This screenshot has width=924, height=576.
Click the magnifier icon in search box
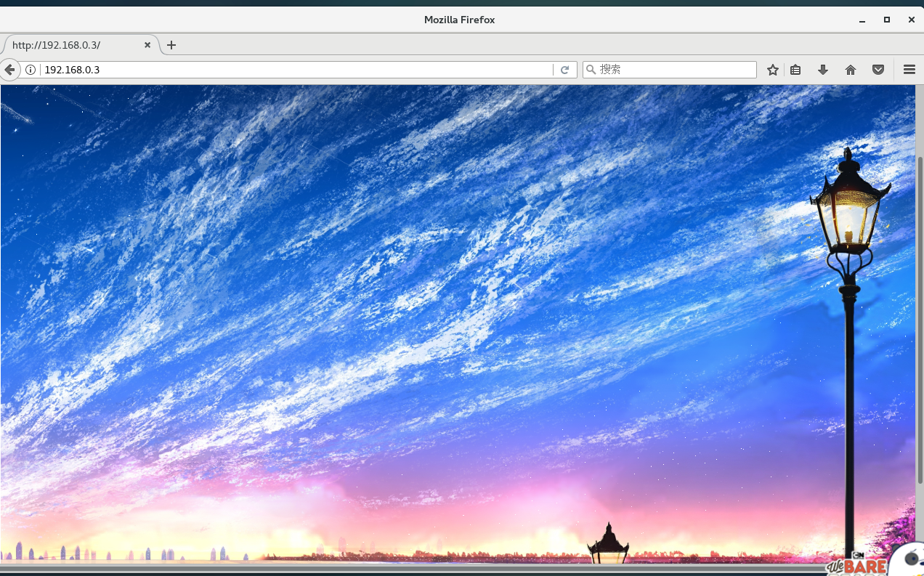pos(591,70)
